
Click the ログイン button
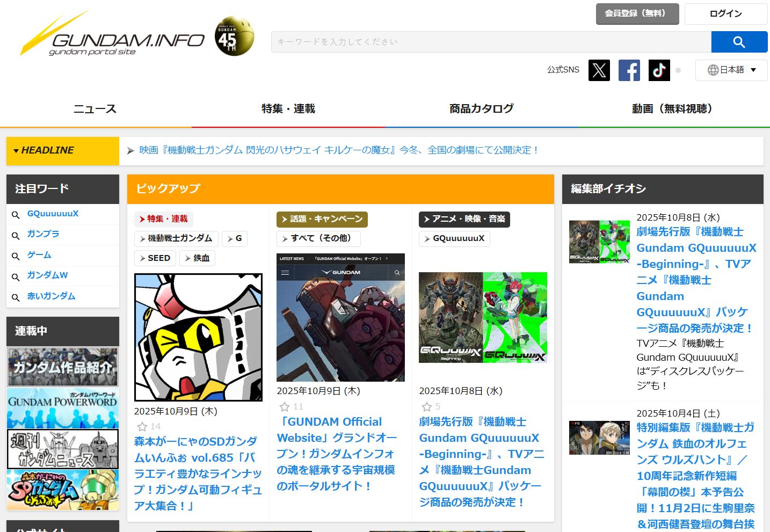click(725, 14)
